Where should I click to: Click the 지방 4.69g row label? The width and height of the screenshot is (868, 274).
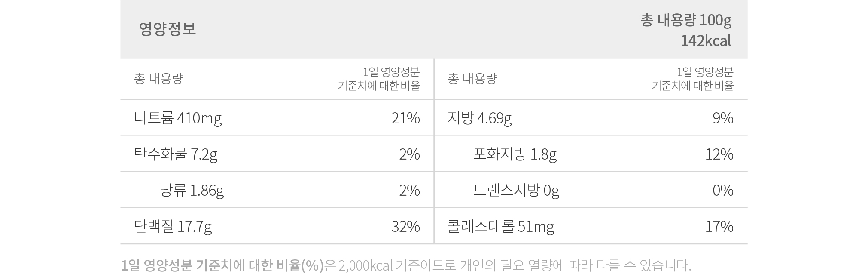click(x=479, y=118)
